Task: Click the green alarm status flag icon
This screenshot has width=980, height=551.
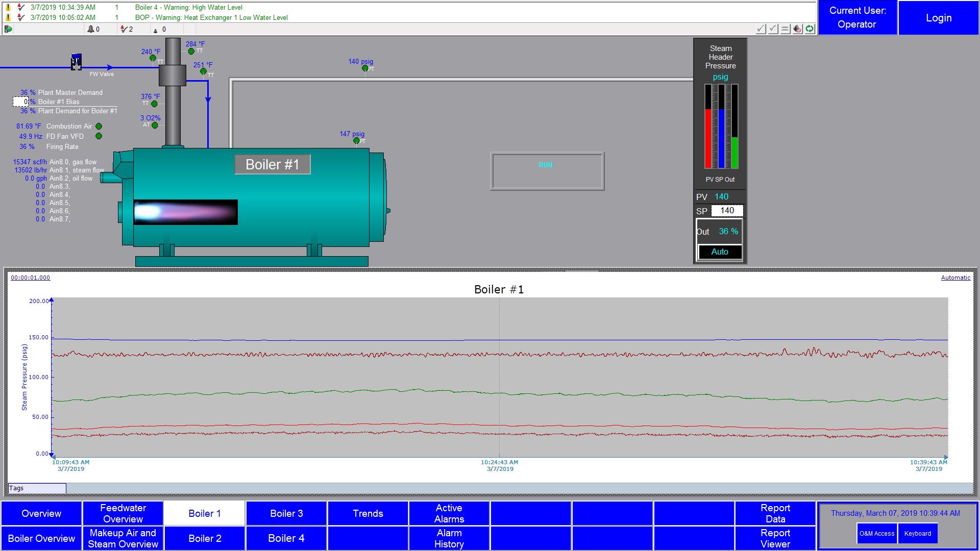Action: pyautogui.click(x=8, y=29)
